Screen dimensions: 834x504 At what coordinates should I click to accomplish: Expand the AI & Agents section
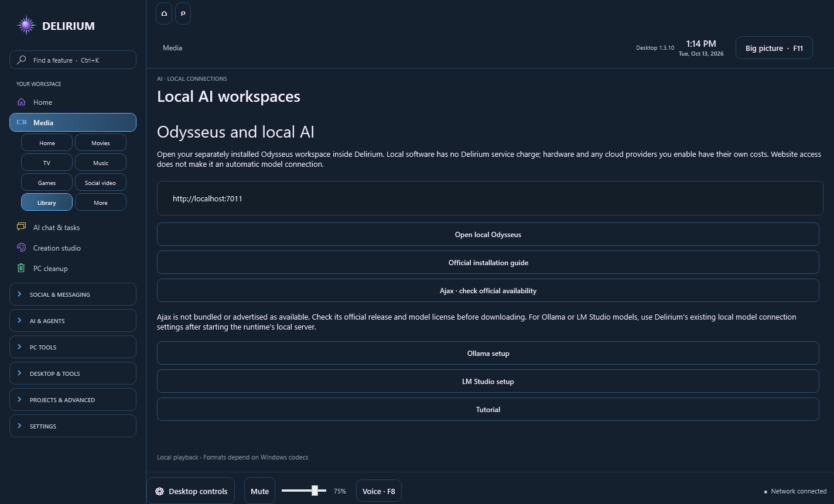click(73, 321)
